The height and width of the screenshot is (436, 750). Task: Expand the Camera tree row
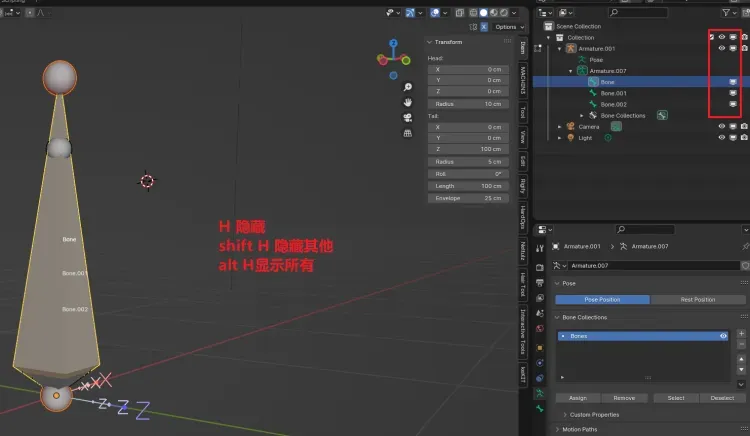click(559, 127)
